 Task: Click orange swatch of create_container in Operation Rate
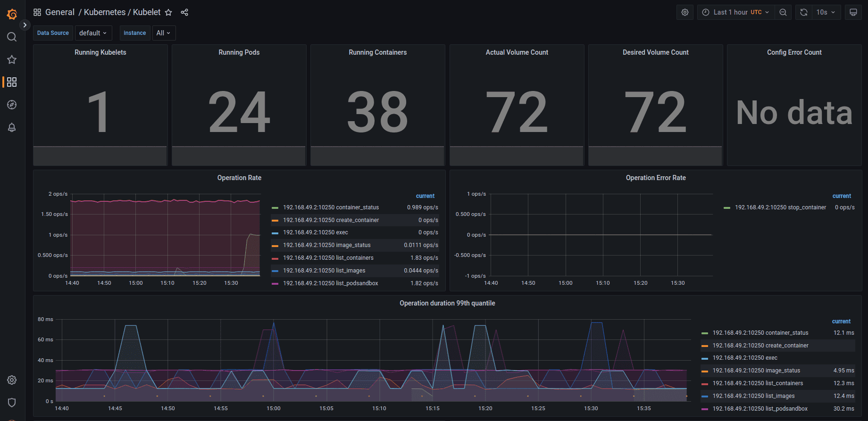tap(275, 221)
